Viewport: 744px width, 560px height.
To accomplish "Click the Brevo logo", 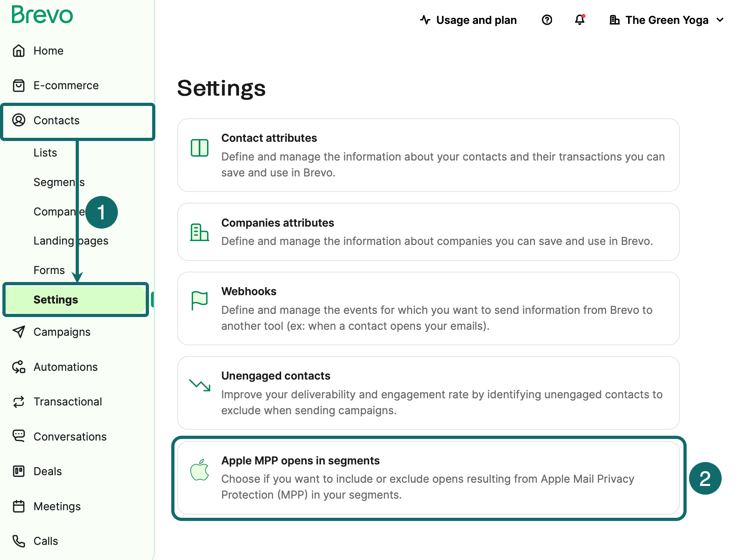I will [x=42, y=15].
